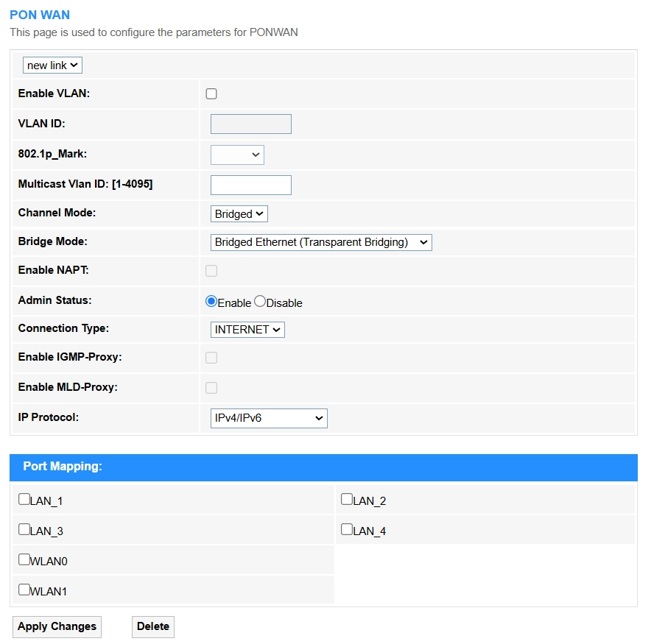Tick the Enable VLAN checkbox
Image resolution: width=651 pixels, height=644 pixels.
(211, 93)
